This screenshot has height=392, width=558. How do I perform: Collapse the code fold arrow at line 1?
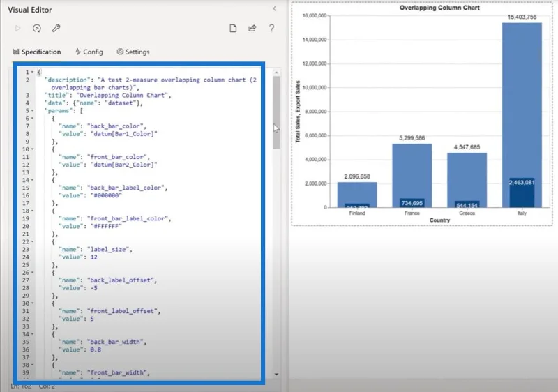(x=32, y=72)
